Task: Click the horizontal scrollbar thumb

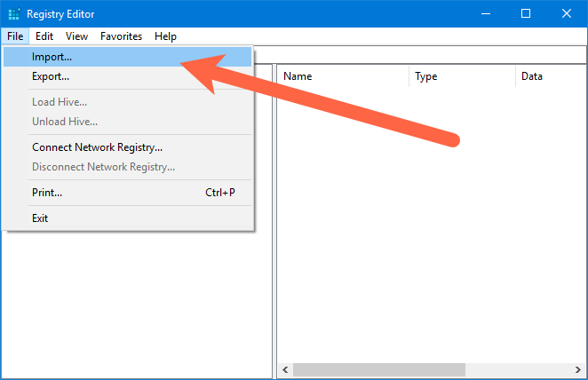Action: pyautogui.click(x=379, y=370)
